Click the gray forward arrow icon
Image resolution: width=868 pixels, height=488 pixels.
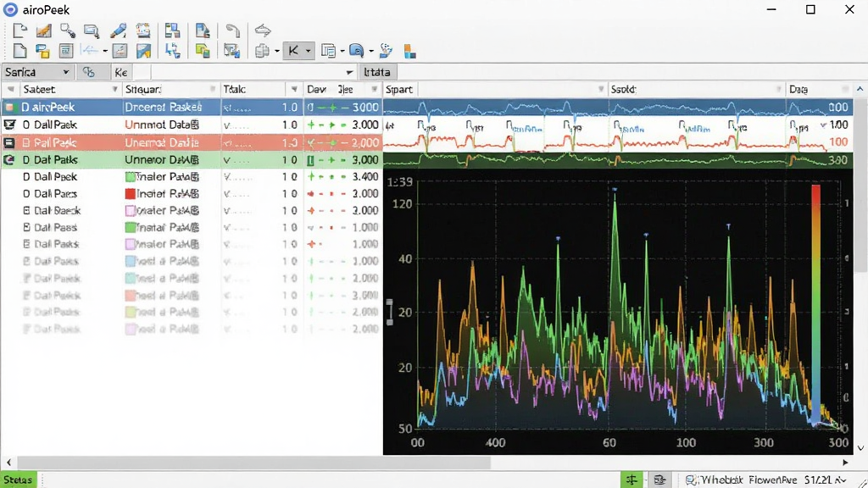tap(263, 30)
